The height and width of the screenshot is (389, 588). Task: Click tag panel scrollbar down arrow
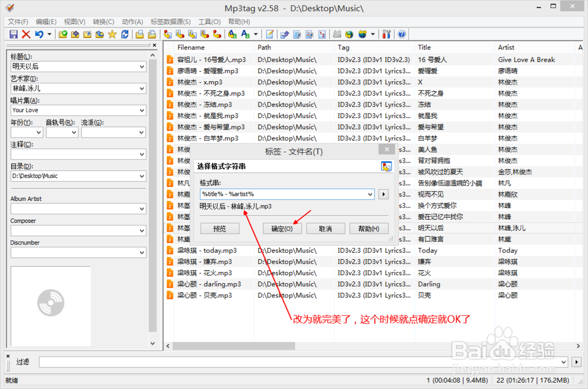[153, 343]
